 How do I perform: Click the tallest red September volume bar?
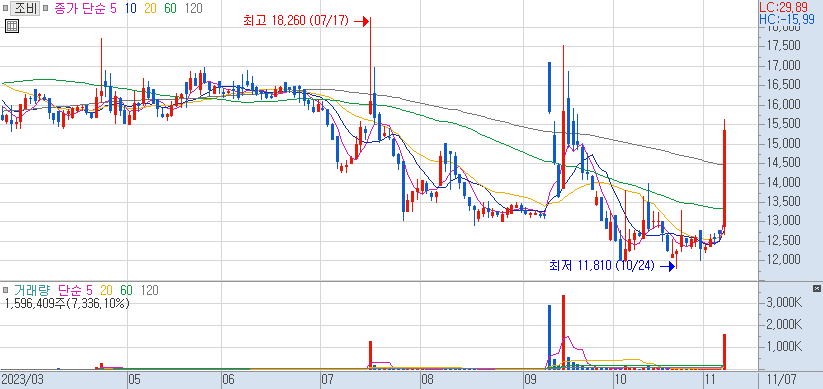tap(563, 332)
